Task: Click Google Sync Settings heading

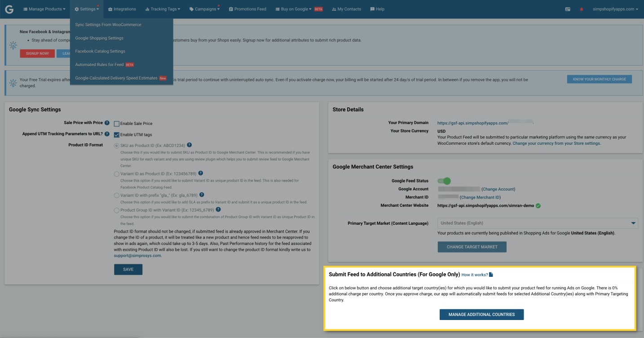Action: click(35, 110)
